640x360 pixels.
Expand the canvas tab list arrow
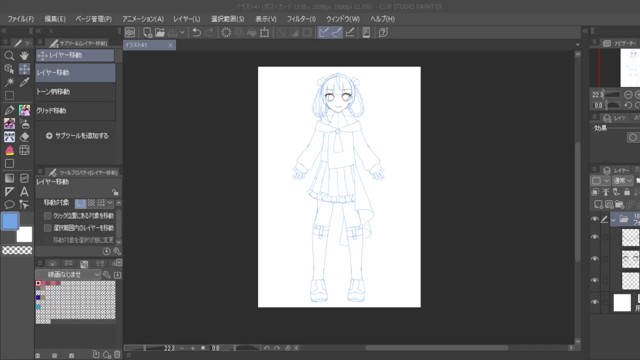(x=578, y=44)
